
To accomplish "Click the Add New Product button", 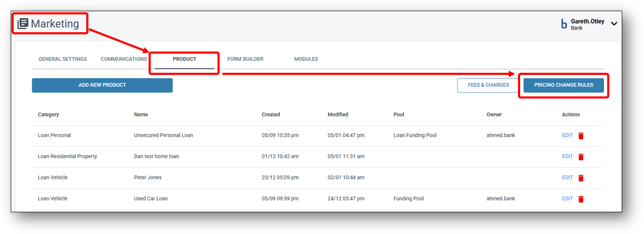I will tap(102, 85).
